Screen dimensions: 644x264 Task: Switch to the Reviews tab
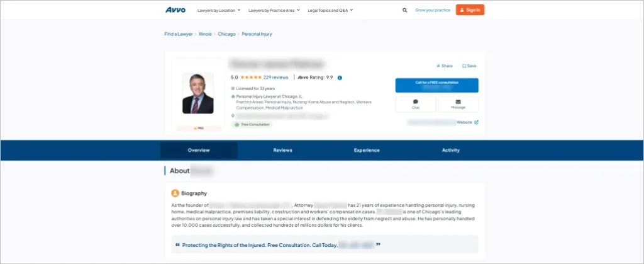(x=282, y=150)
